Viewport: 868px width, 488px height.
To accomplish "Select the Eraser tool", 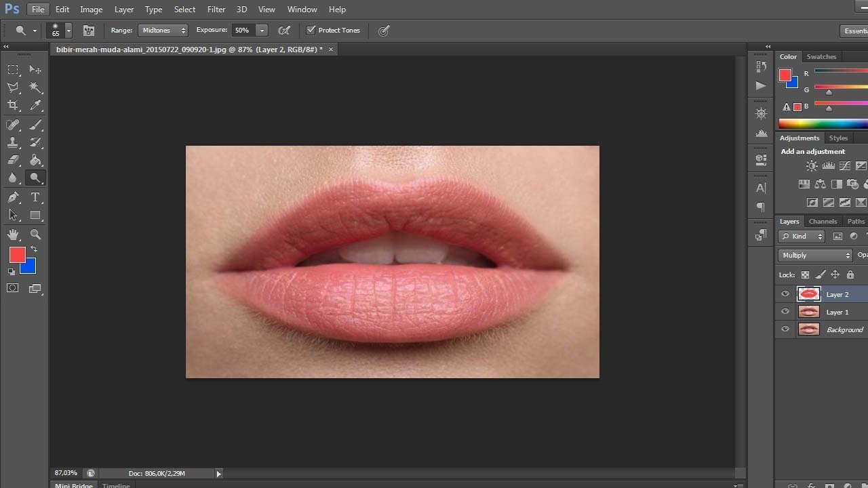I will pos(13,160).
